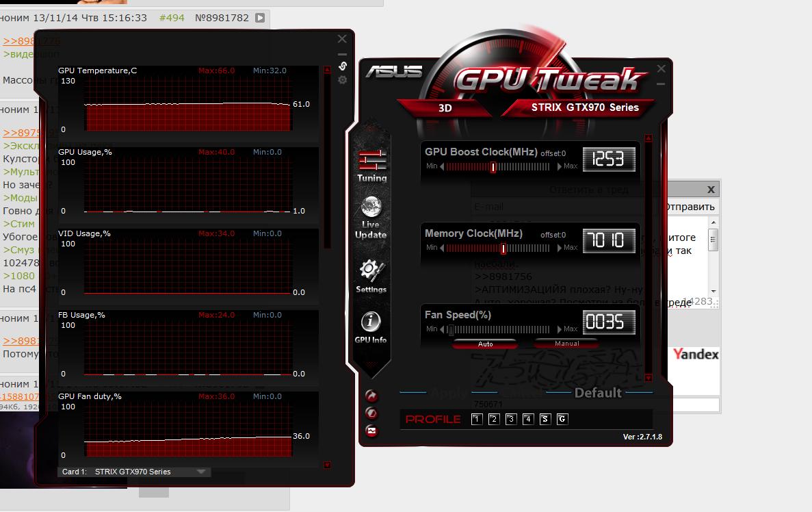Click browser reply textarea scroll-up arrow
This screenshot has width=812, height=512.
pos(713,222)
